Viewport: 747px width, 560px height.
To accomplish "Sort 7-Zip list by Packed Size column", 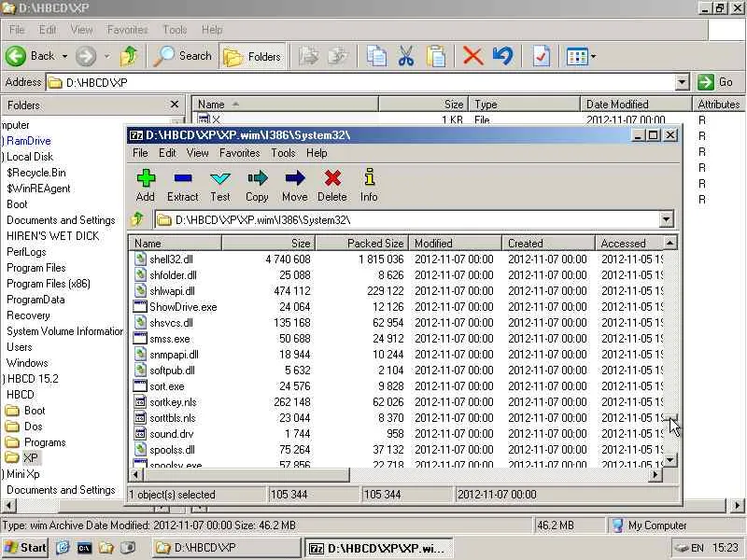I will [x=361, y=244].
